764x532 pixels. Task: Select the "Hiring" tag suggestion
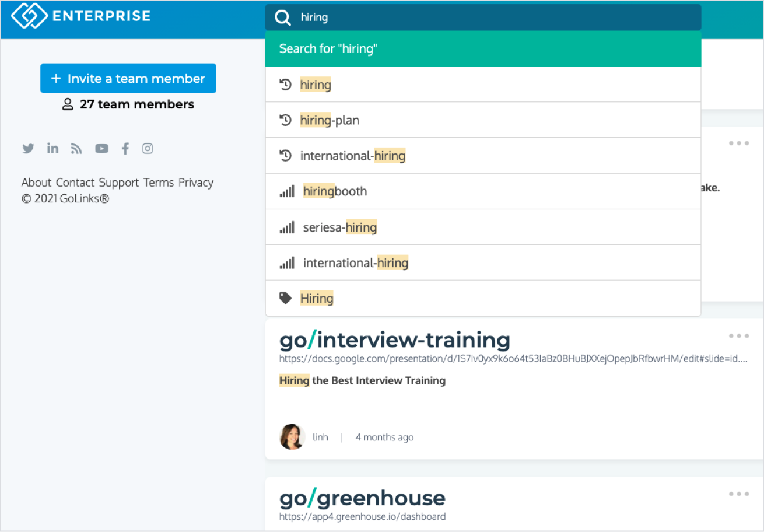click(x=483, y=299)
